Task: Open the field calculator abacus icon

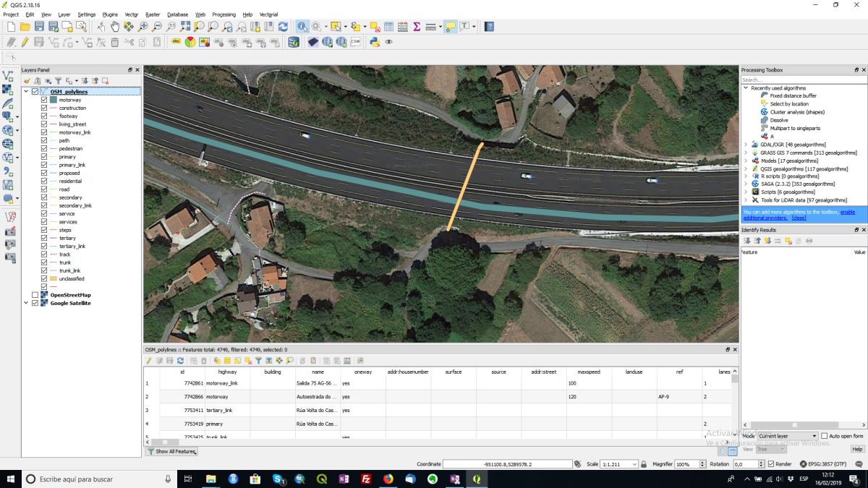Action: (x=403, y=27)
